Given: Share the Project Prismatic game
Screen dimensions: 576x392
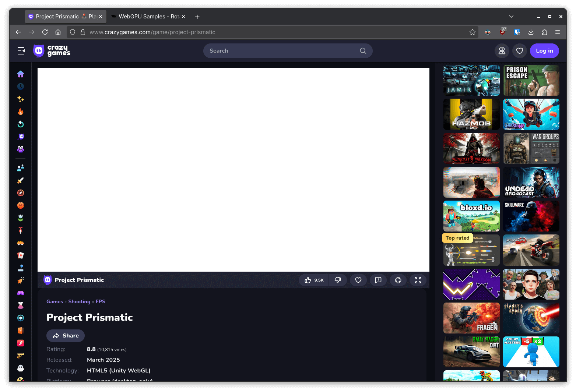Looking at the screenshot, I should pos(66,336).
